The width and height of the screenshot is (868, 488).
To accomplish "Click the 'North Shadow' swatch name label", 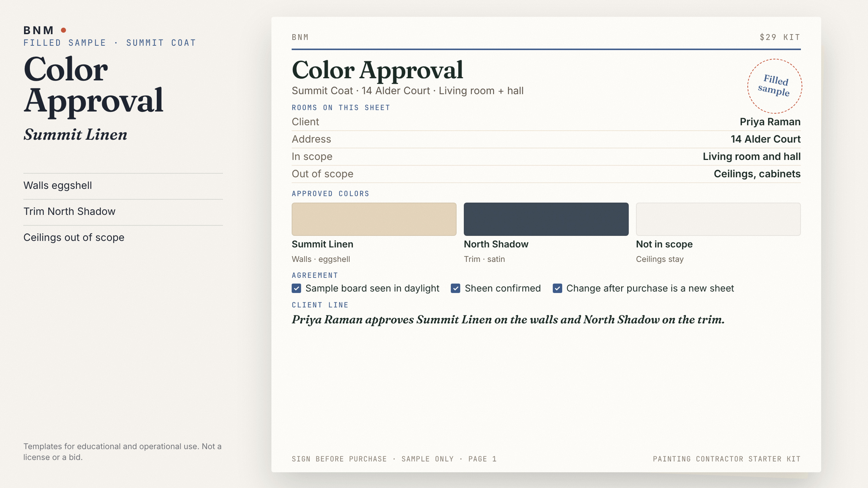I will 496,244.
